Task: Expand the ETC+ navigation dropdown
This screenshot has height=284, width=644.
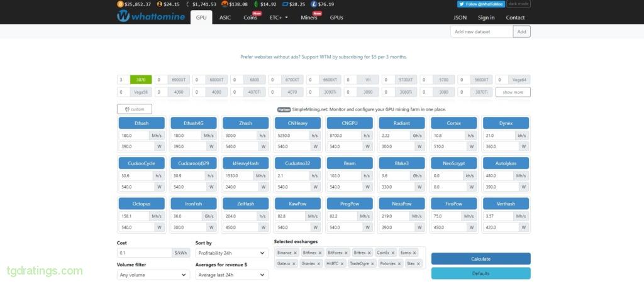Action: point(279,18)
